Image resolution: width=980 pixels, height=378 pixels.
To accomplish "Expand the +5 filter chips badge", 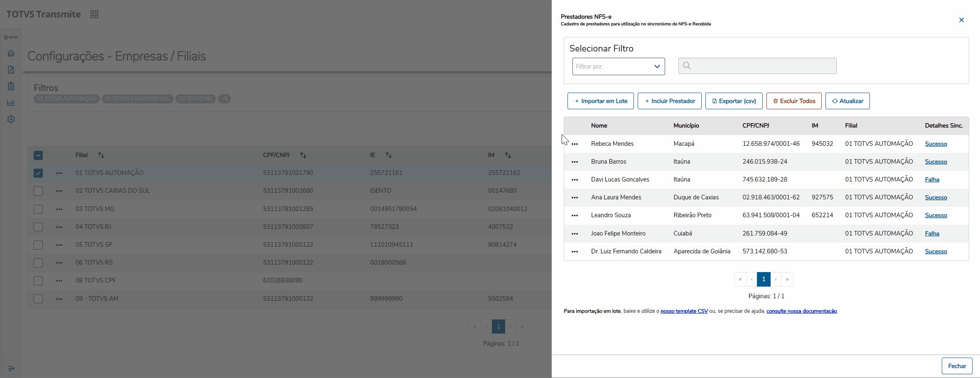I will coord(224,99).
